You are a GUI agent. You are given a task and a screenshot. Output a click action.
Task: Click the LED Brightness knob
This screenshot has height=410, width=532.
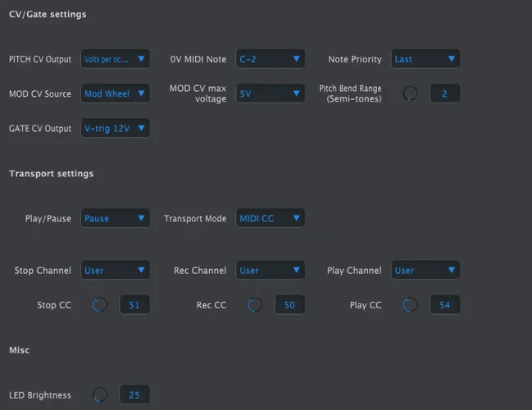click(100, 394)
